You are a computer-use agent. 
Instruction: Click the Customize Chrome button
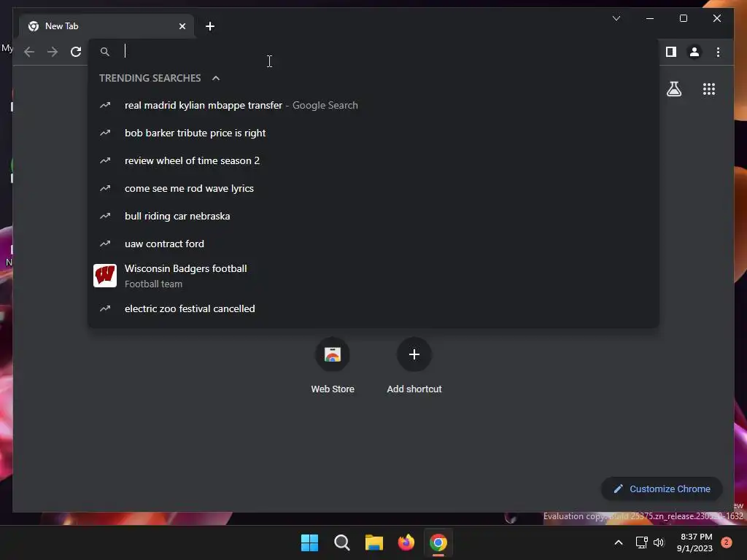tap(662, 489)
